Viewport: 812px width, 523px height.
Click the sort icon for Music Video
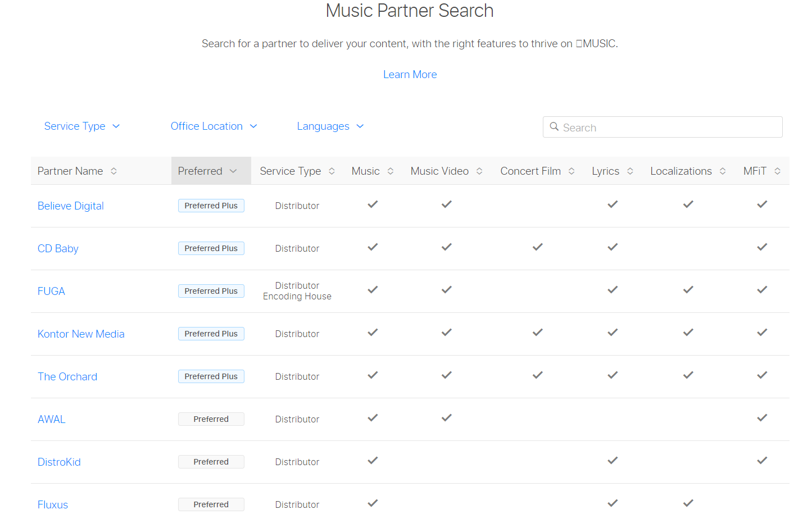pyautogui.click(x=480, y=171)
